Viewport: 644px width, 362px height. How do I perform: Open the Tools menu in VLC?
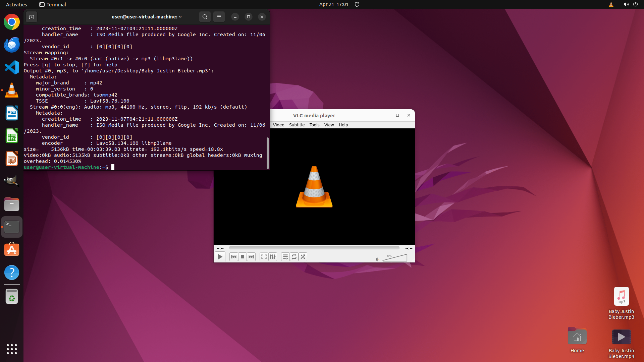(314, 125)
